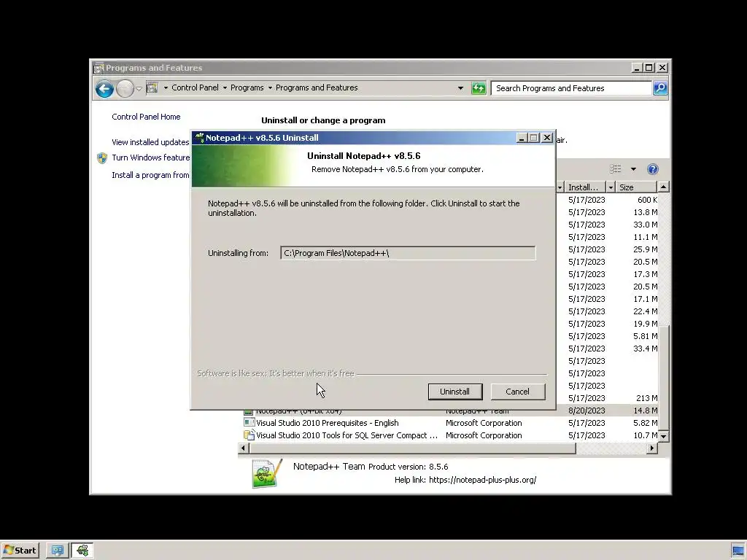Click the Notepad++ uninstaller taskbar button
Image resolution: width=747 pixels, height=560 pixels.
point(82,551)
